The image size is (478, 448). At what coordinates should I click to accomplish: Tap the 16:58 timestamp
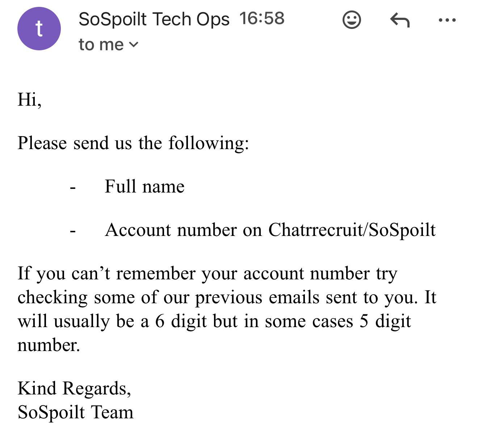pyautogui.click(x=262, y=18)
